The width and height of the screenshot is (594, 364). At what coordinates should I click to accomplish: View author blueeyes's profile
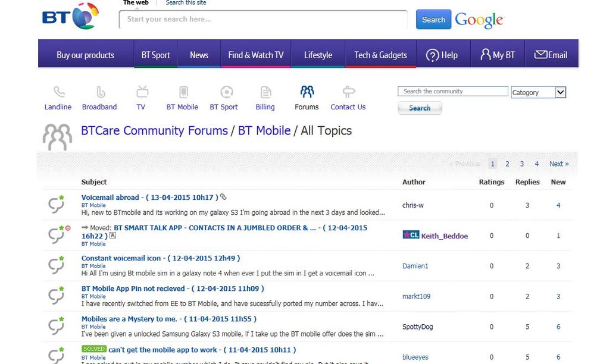point(415,357)
